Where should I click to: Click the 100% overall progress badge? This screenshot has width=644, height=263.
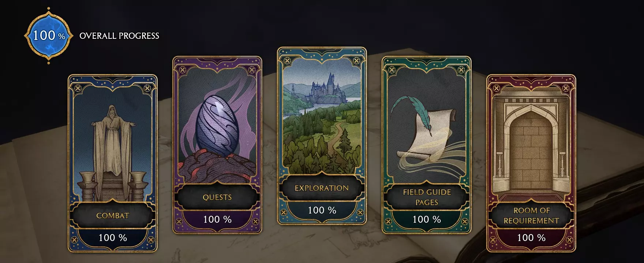49,36
